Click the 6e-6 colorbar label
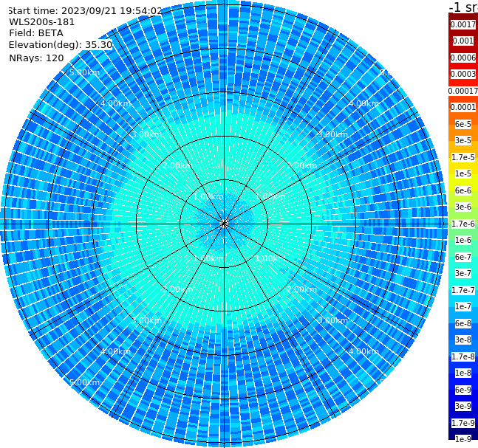The height and width of the screenshot is (448, 478). point(463,190)
